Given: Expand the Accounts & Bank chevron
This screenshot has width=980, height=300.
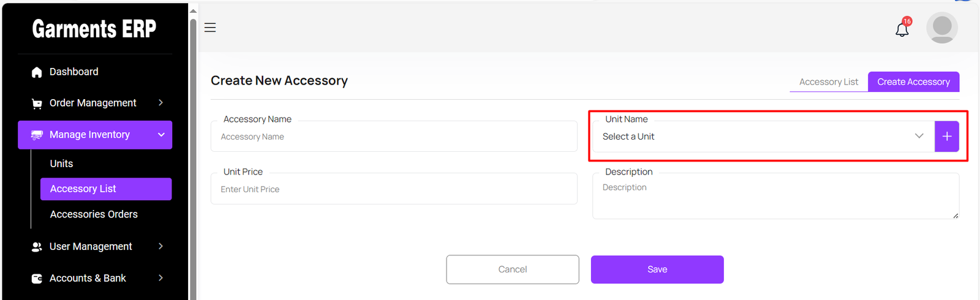Looking at the screenshot, I should point(161,278).
